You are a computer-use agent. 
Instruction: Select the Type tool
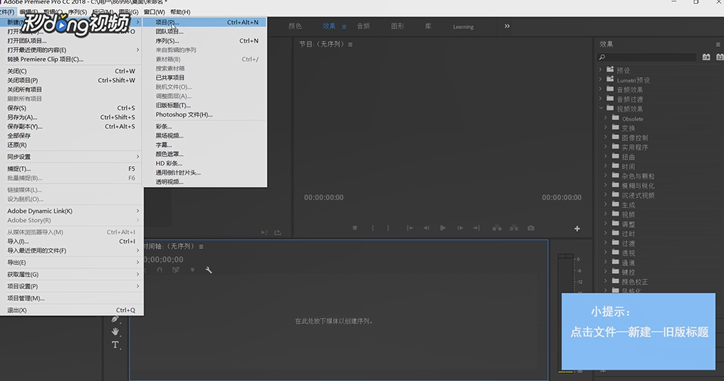pyautogui.click(x=115, y=345)
